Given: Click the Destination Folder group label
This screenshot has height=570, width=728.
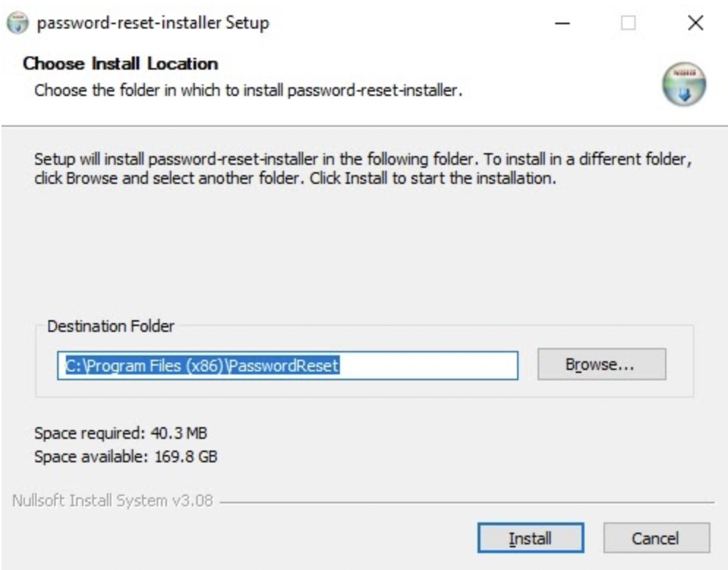Looking at the screenshot, I should pyautogui.click(x=111, y=326).
